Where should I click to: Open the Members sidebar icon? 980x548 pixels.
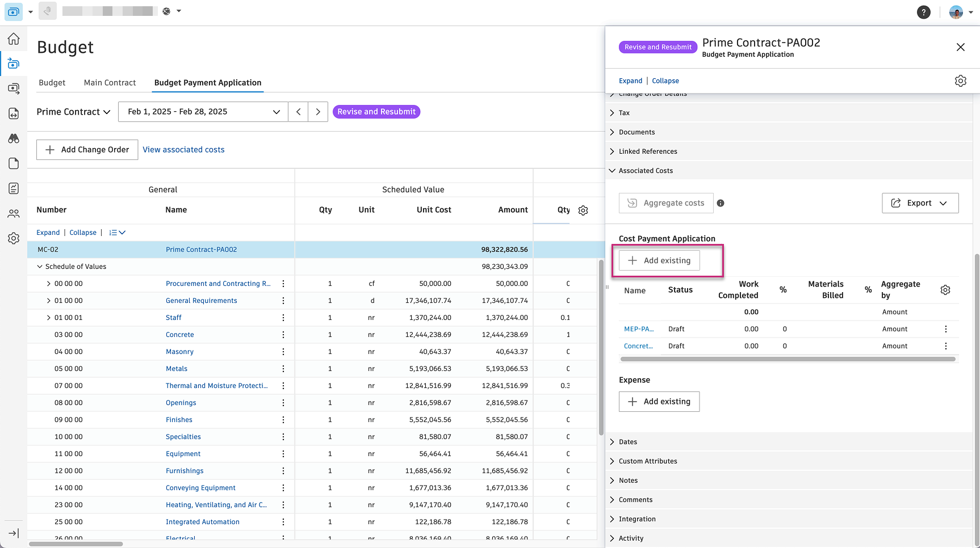(x=14, y=213)
